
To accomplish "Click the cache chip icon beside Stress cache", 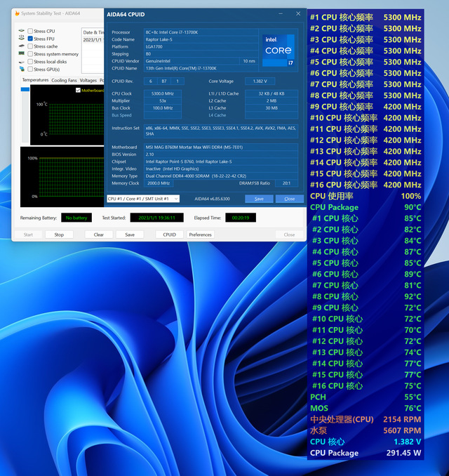I will (x=21, y=46).
